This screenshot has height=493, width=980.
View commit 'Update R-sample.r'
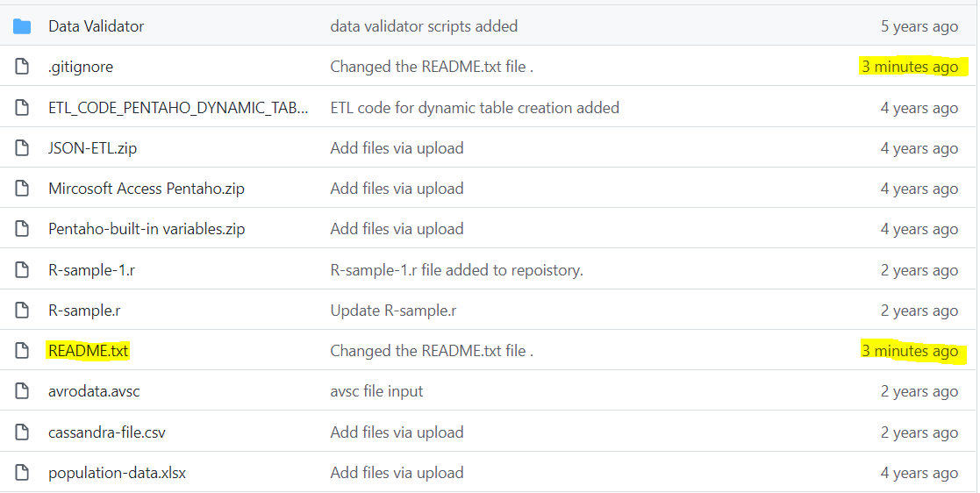click(393, 311)
